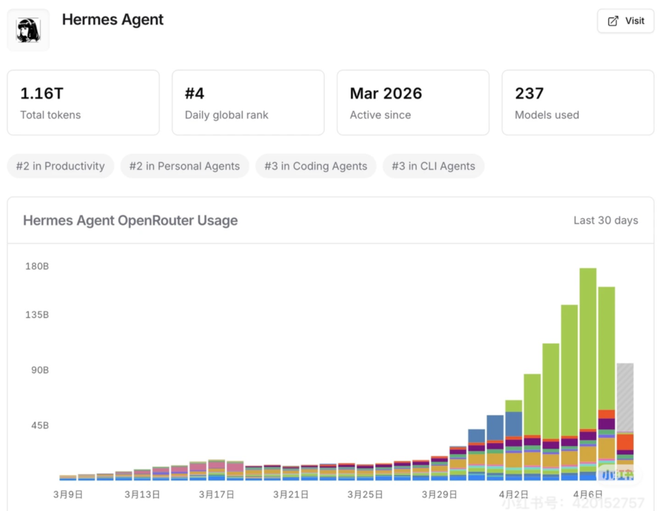The image size is (660, 511).
Task: Click the 3月21日 x-axis date label
Action: [x=291, y=494]
